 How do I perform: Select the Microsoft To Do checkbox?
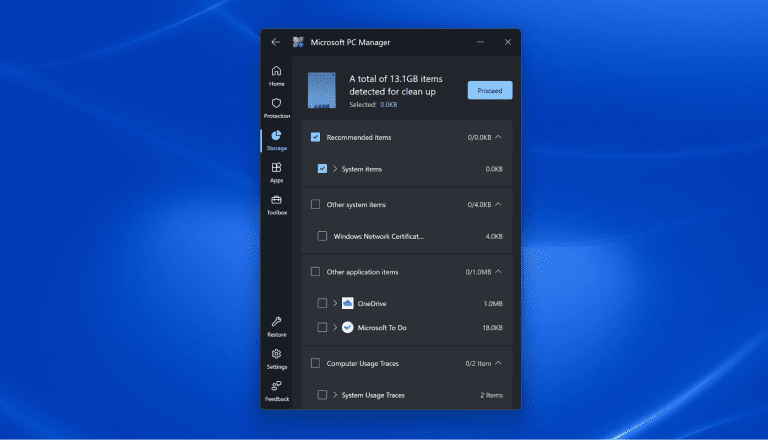click(322, 327)
